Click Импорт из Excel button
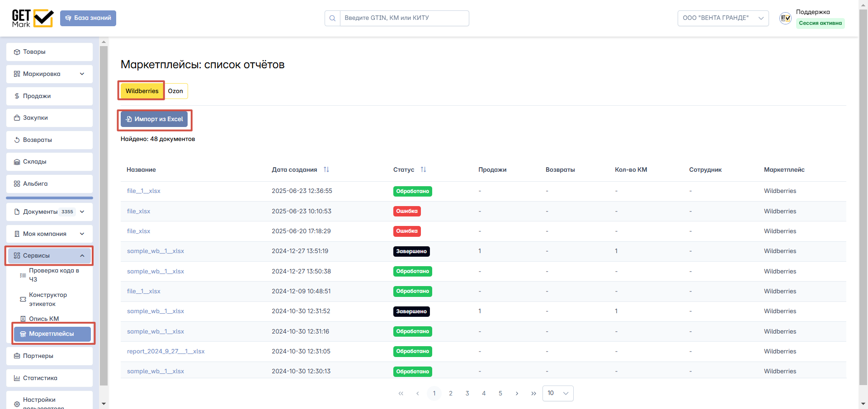 [154, 119]
